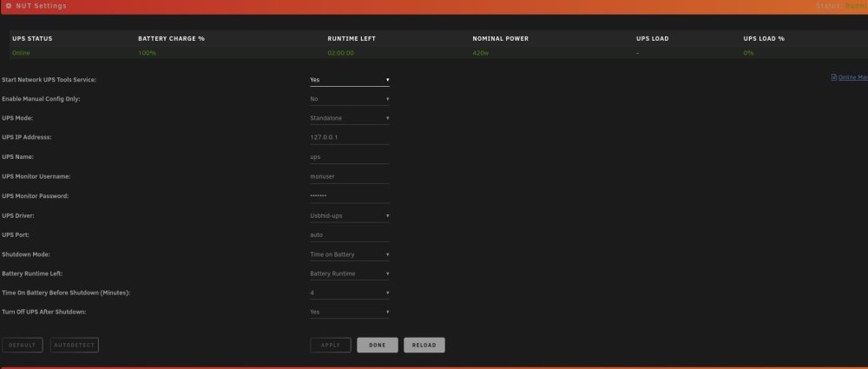Select the UPS STATUS column header
Viewport: 868px width, 369px height.
tap(32, 39)
